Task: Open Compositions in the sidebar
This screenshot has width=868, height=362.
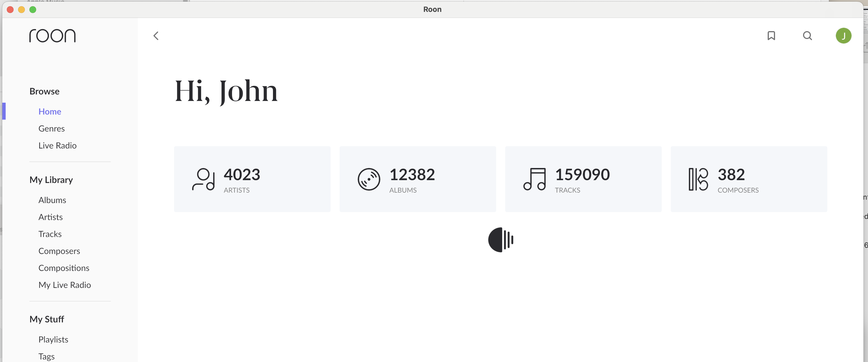Action: (x=64, y=268)
